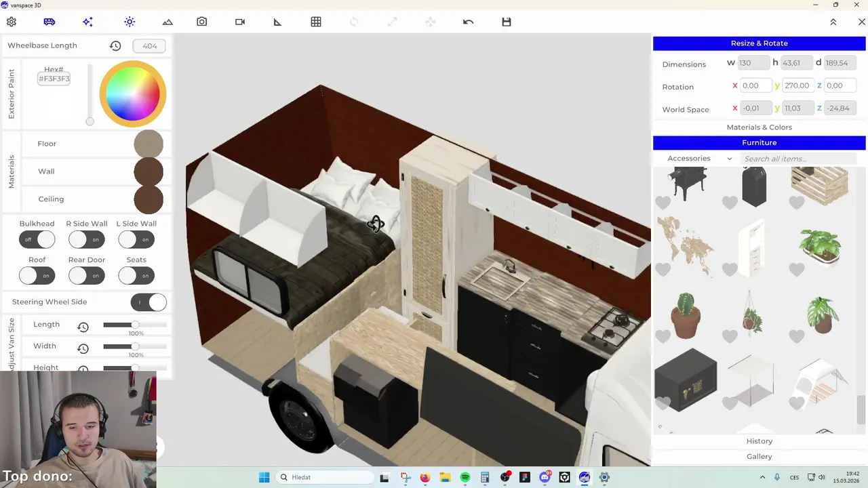The width and height of the screenshot is (868, 488).
Task: Toggle the Rear Door switch
Action: click(x=86, y=276)
